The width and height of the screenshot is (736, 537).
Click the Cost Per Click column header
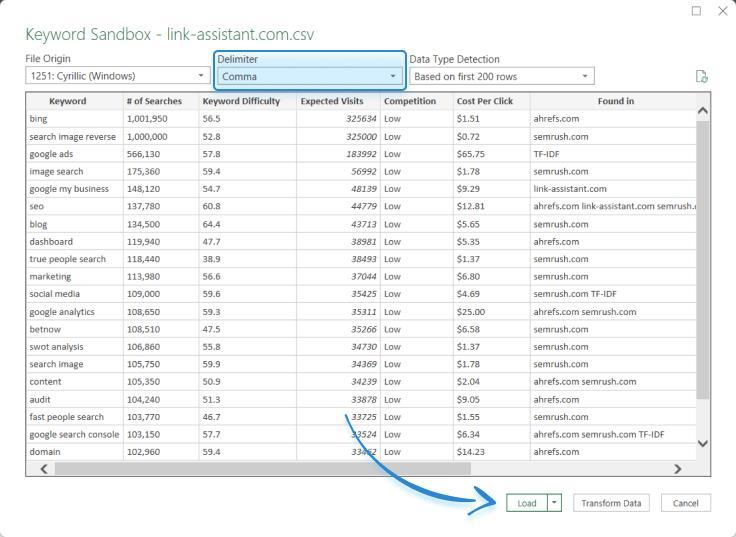click(x=484, y=101)
